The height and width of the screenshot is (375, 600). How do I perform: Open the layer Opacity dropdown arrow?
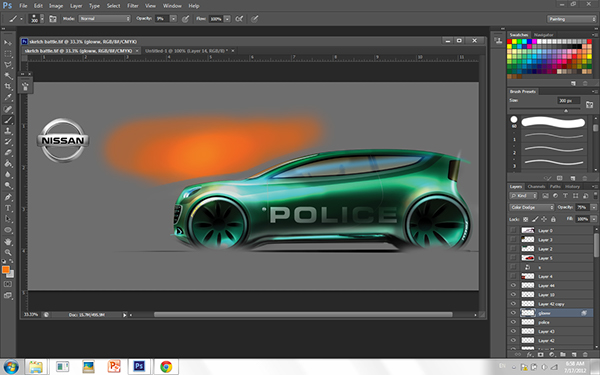point(593,207)
